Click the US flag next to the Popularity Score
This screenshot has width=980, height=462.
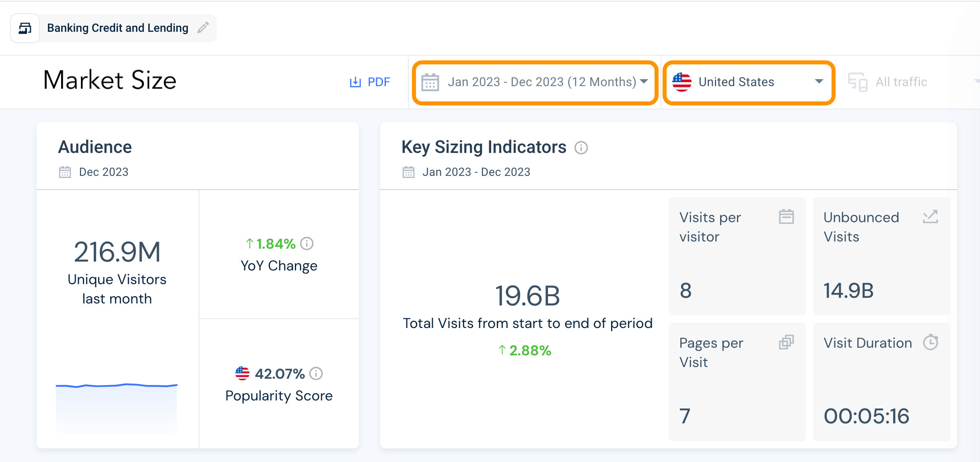[x=242, y=373]
